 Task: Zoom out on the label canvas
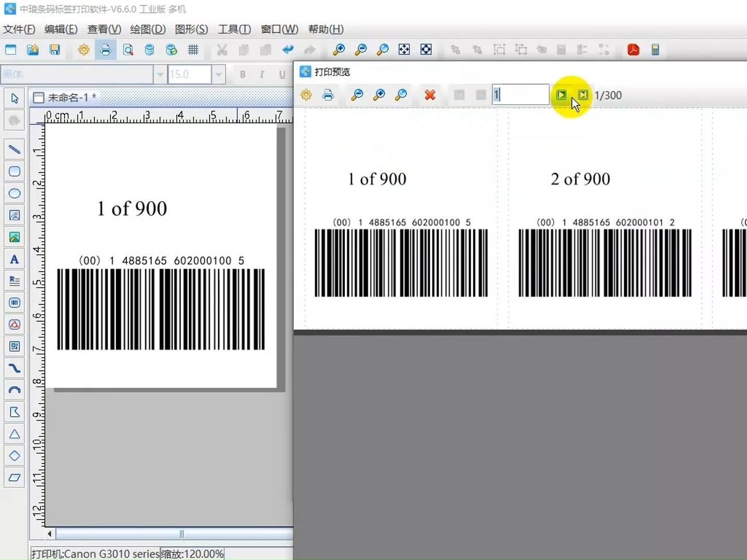pyautogui.click(x=360, y=50)
